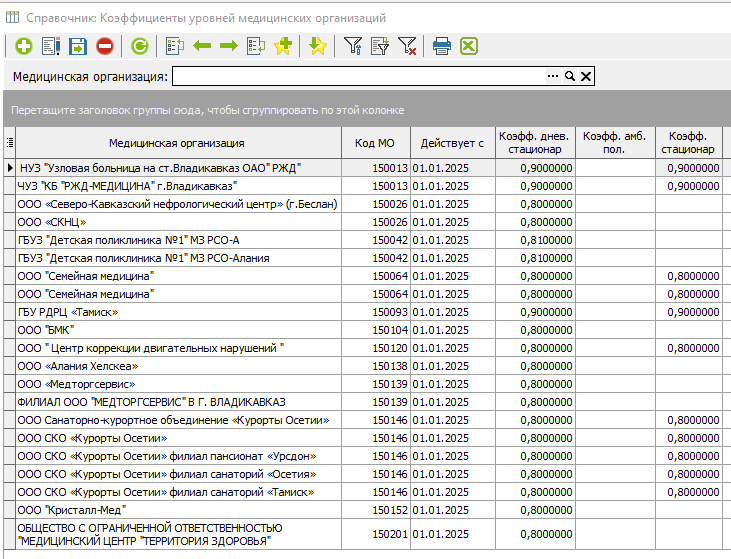
Task: Click the green refresh icon
Action: (140, 46)
